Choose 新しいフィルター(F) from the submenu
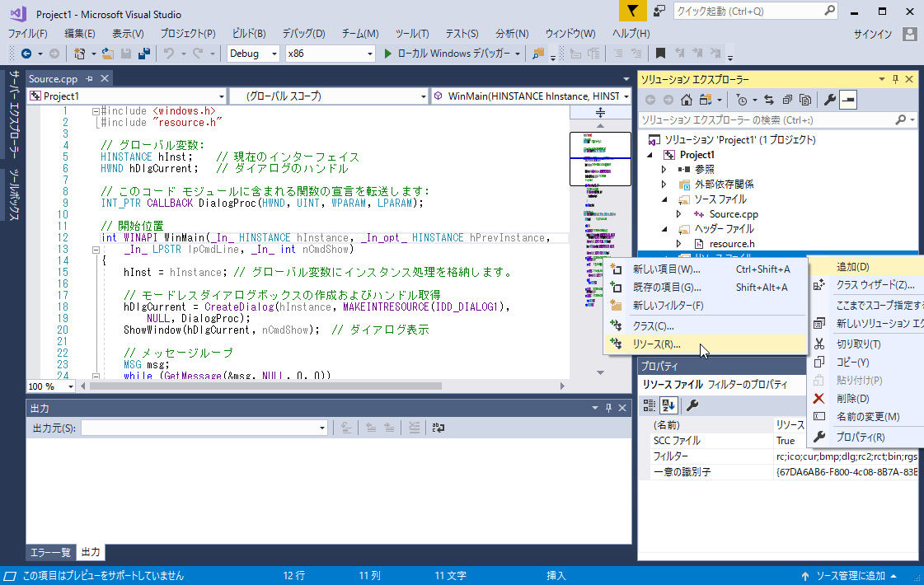924x585 pixels. click(706, 305)
